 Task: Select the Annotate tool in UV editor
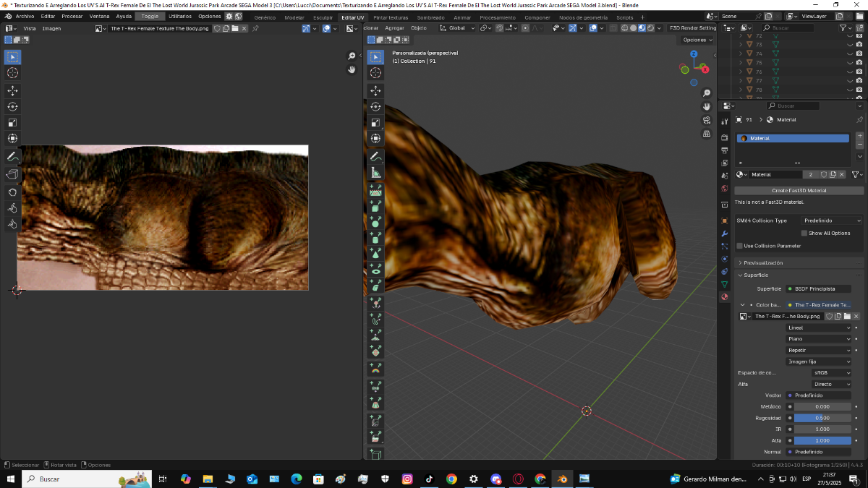[x=12, y=156]
